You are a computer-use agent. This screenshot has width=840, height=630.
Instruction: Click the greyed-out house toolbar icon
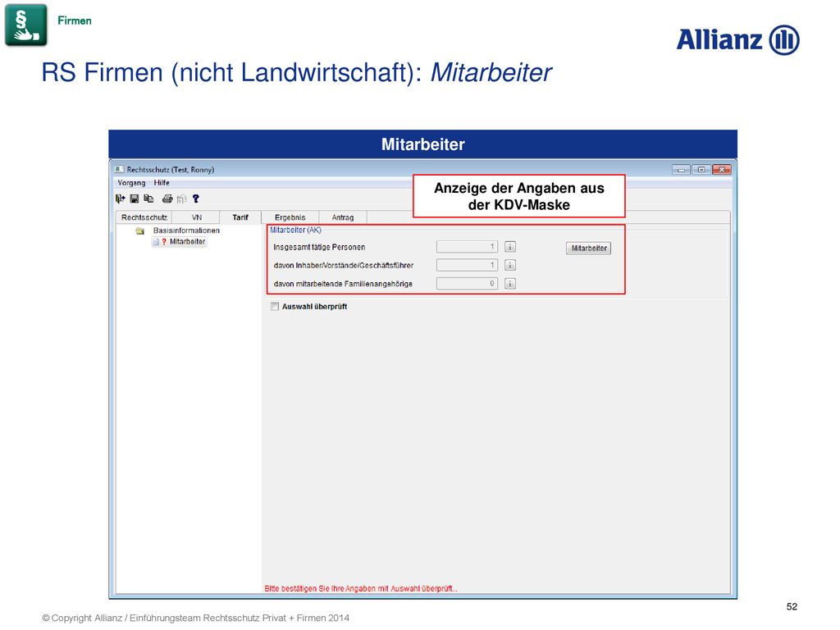pos(181,199)
